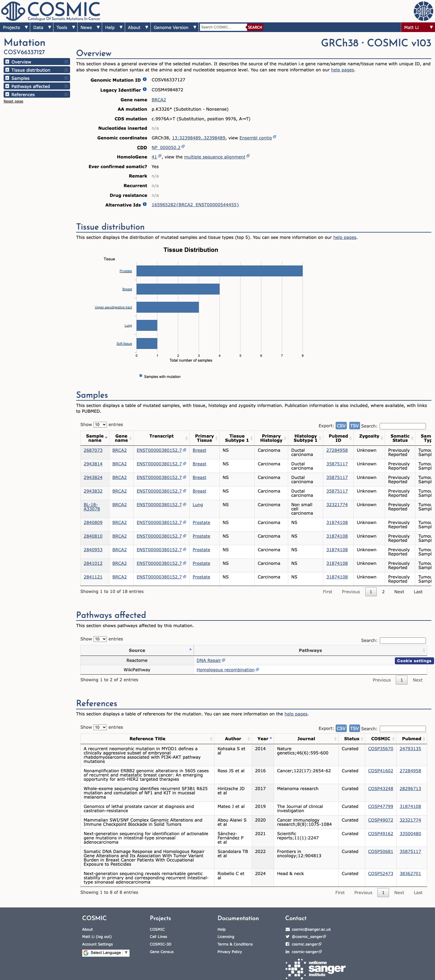Viewport: 435px width, 980px height.
Task: Export Samples table as CSV
Action: click(x=341, y=425)
